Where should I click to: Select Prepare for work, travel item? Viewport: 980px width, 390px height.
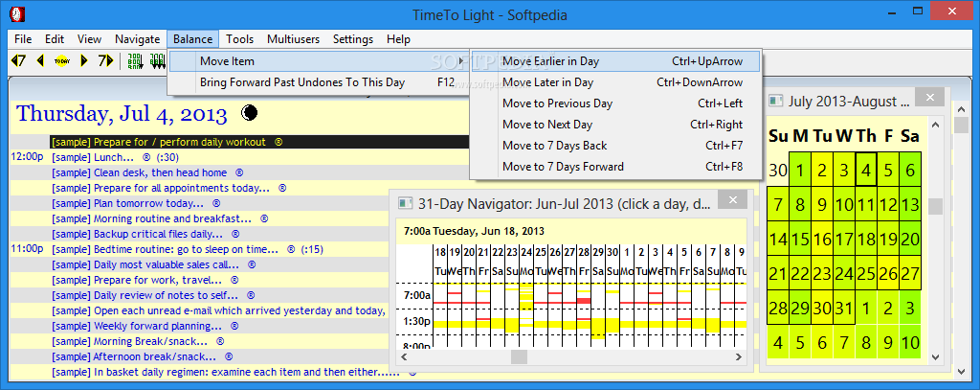[x=137, y=280]
